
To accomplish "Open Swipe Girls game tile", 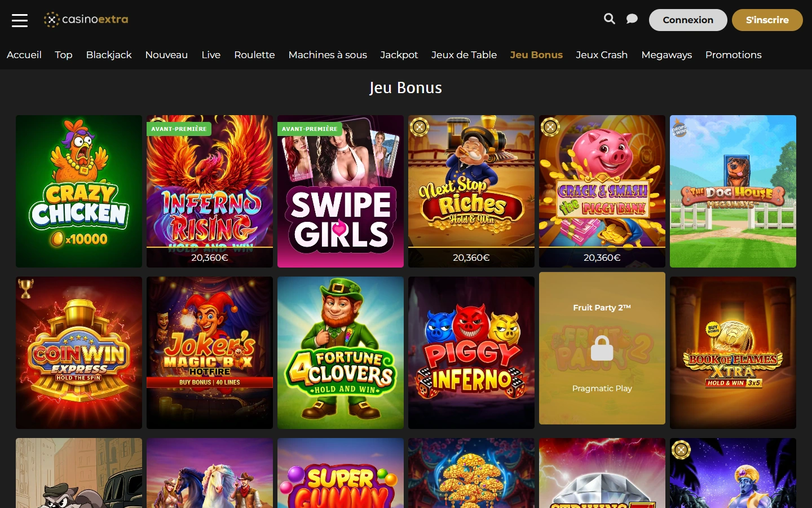I will (x=341, y=191).
